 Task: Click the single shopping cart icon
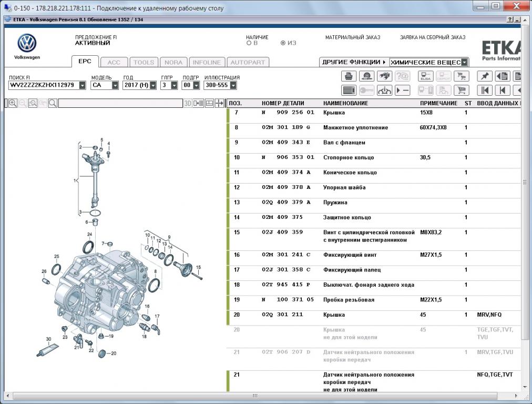(x=462, y=90)
